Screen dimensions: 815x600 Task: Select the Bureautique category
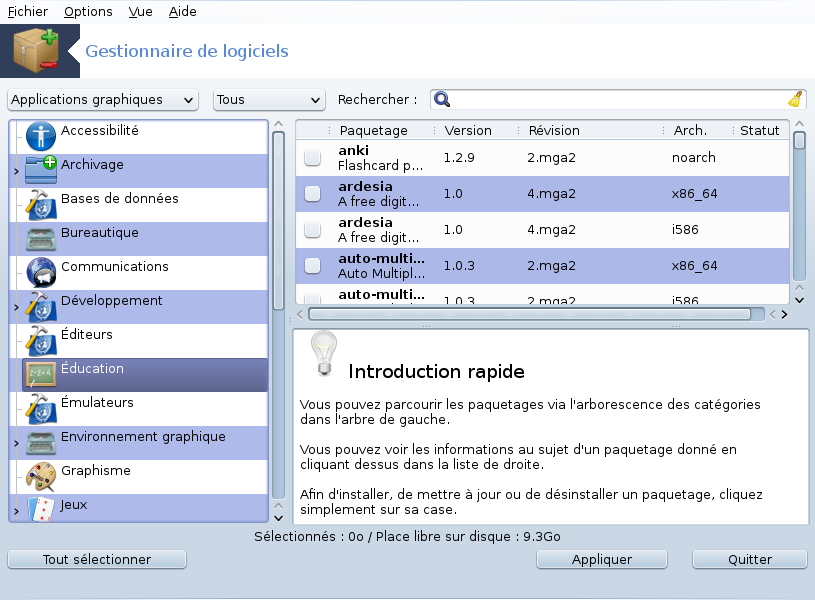click(x=138, y=239)
